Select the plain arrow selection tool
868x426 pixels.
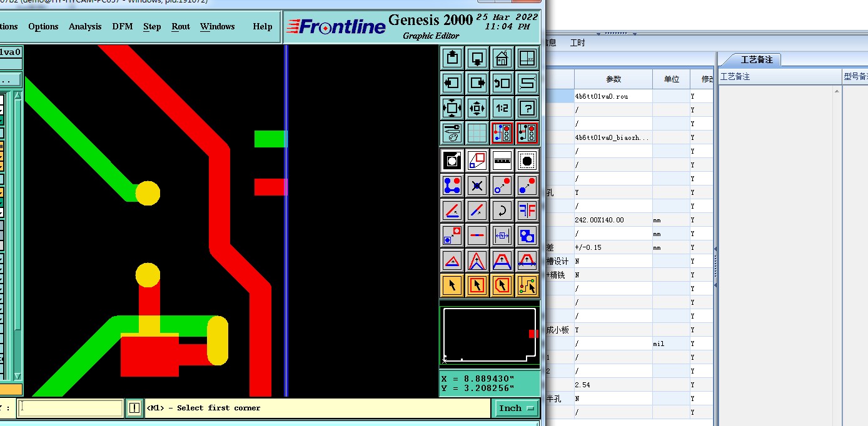click(x=452, y=285)
